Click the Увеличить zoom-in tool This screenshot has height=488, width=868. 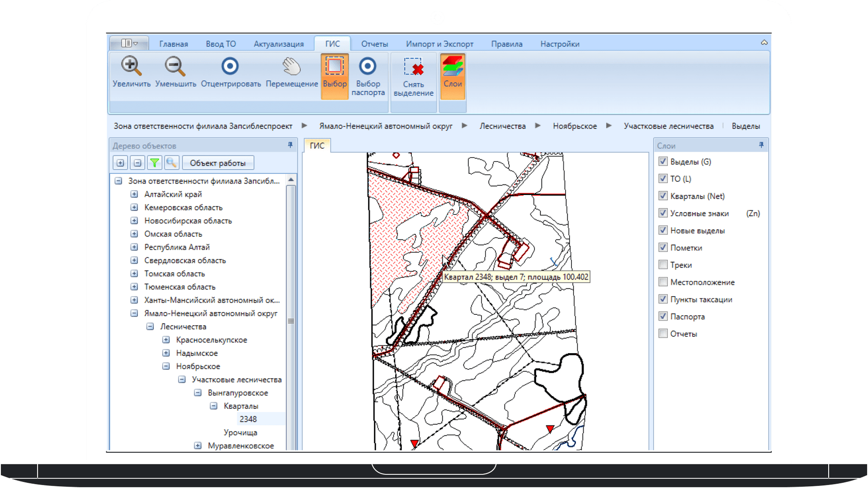tap(131, 72)
